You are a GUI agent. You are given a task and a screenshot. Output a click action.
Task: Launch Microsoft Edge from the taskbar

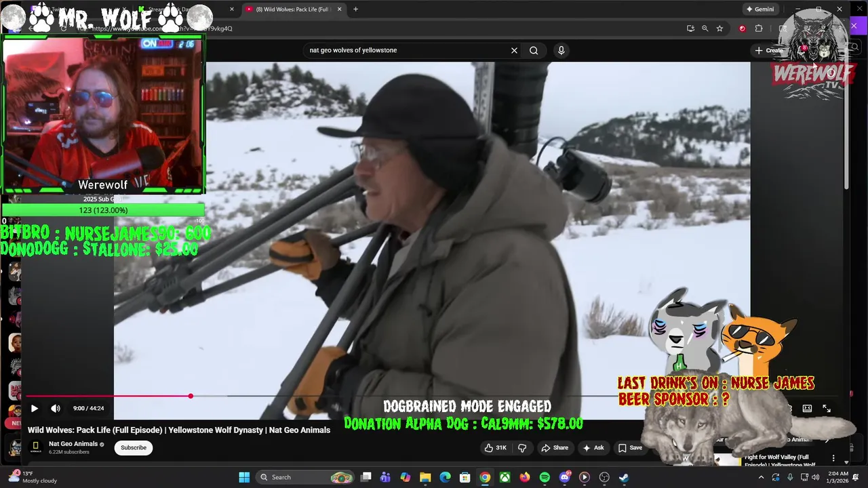tap(446, 477)
